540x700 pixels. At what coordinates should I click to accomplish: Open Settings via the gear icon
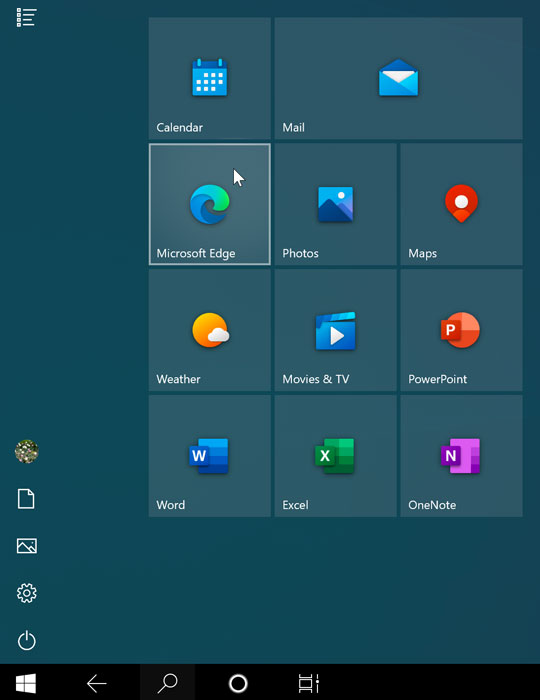(26, 593)
